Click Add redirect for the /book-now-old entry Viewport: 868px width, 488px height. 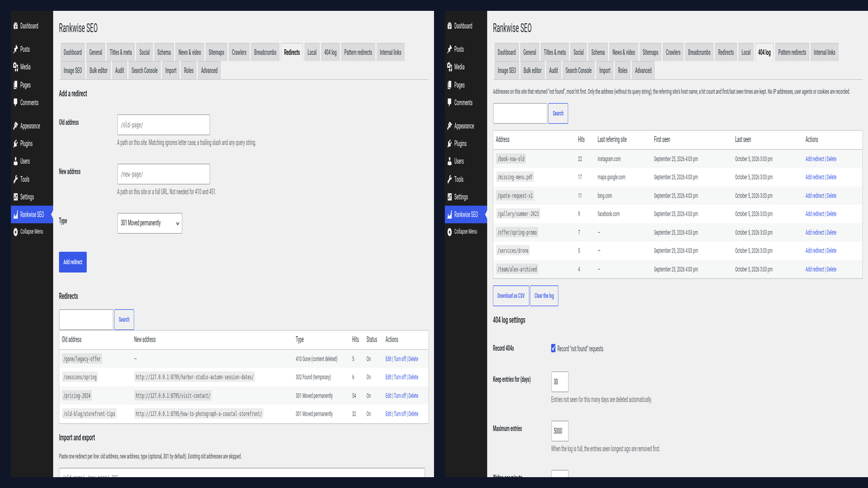[x=815, y=159]
